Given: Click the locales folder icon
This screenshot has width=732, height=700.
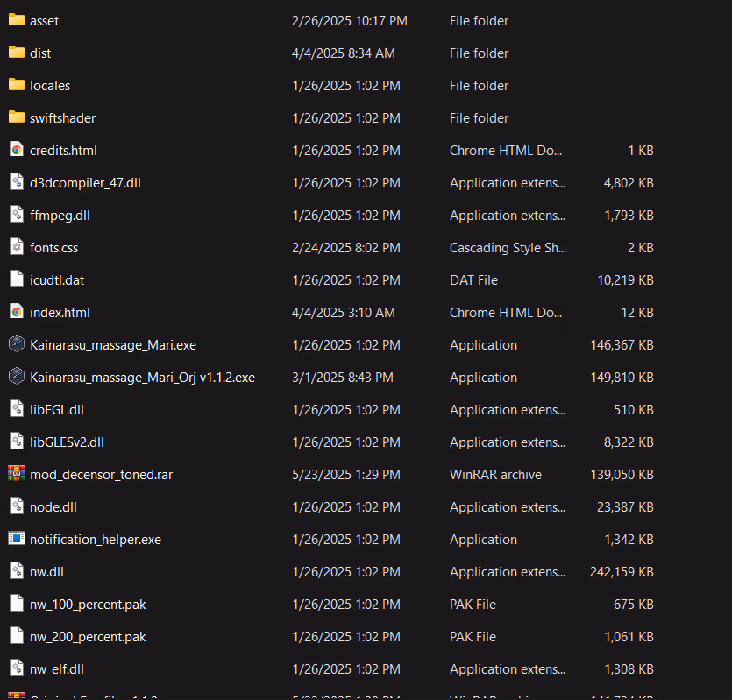Looking at the screenshot, I should (17, 85).
